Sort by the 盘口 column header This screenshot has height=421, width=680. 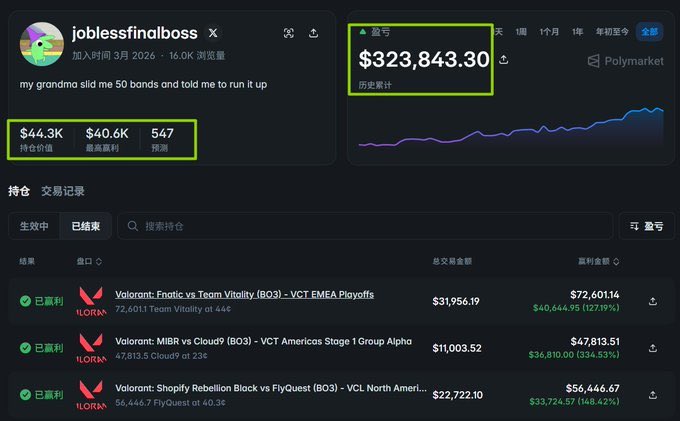click(x=89, y=261)
